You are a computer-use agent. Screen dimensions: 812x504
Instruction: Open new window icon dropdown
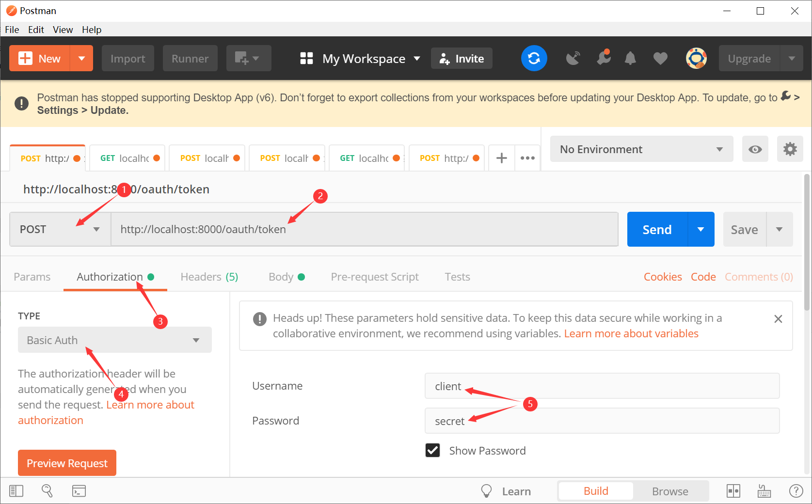249,59
